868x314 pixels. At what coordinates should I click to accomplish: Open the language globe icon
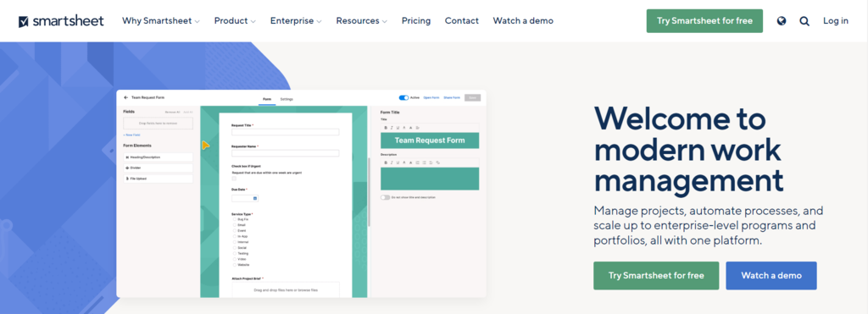tap(781, 21)
